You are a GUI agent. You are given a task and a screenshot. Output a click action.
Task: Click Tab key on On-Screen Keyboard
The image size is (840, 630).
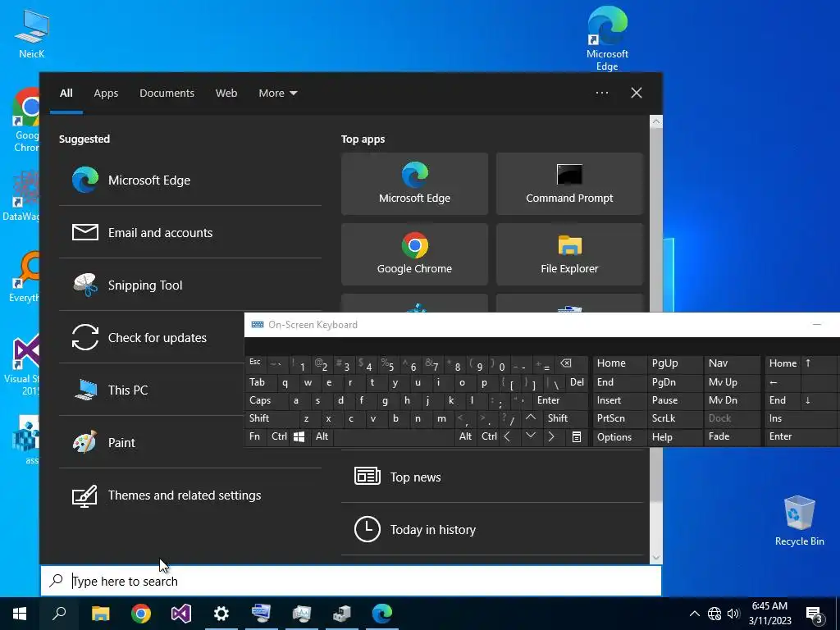coord(257,382)
